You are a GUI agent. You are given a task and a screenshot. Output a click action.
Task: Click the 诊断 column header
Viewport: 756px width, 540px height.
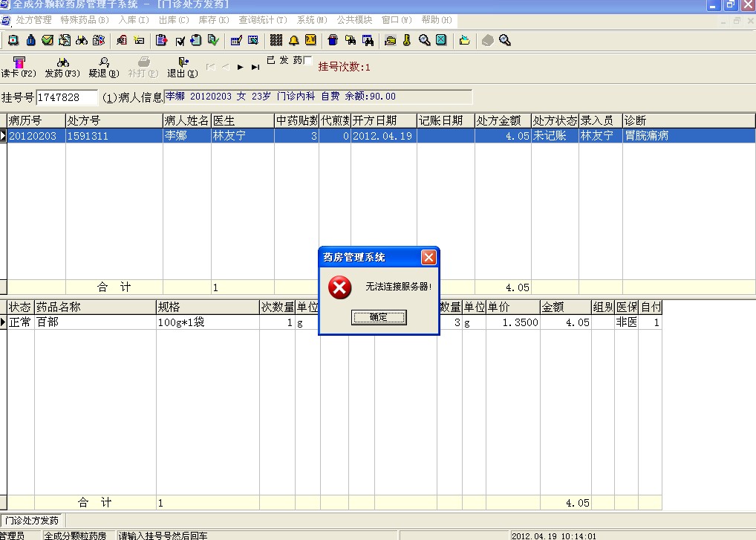point(689,120)
